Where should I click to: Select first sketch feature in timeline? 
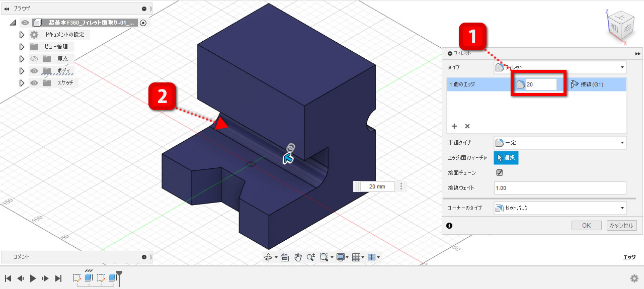pos(77,277)
